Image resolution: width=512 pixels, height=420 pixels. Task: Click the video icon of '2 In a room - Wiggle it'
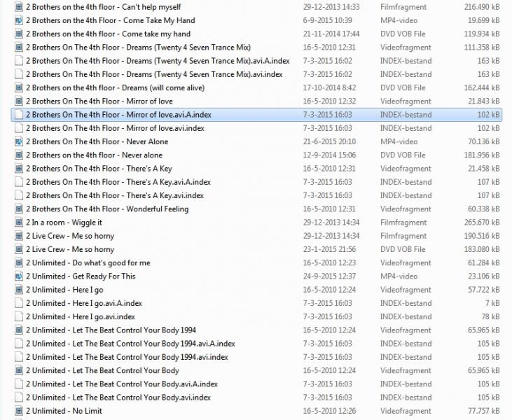19,222
